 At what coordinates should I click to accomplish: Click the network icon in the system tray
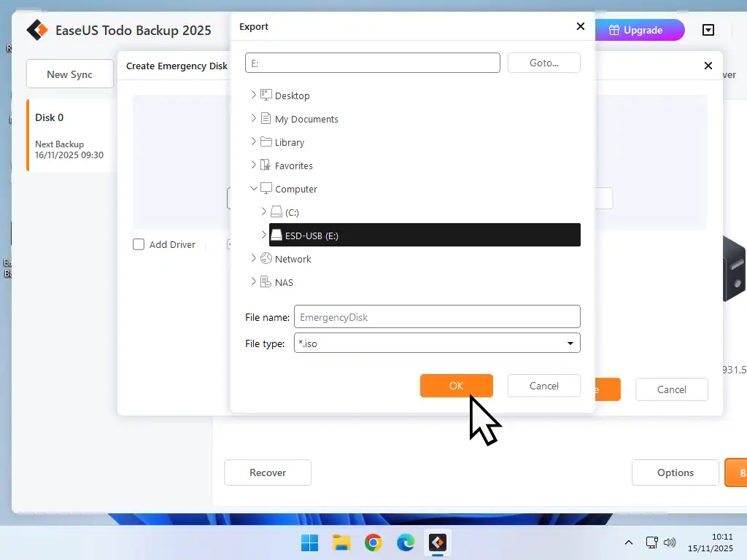[x=651, y=542]
